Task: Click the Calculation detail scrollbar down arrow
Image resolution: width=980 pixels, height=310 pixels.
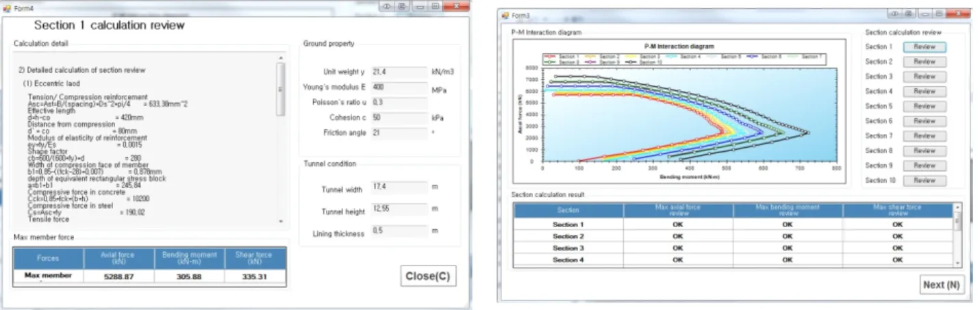Action: [x=280, y=222]
